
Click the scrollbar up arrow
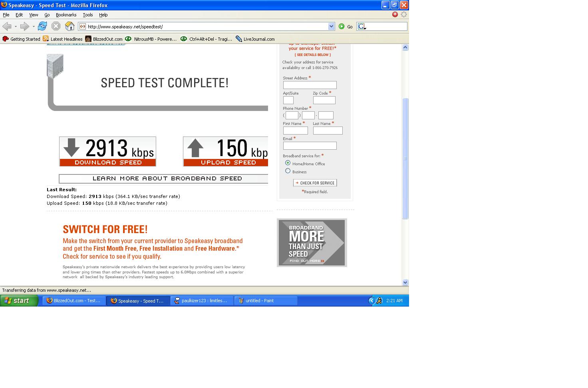coord(405,47)
